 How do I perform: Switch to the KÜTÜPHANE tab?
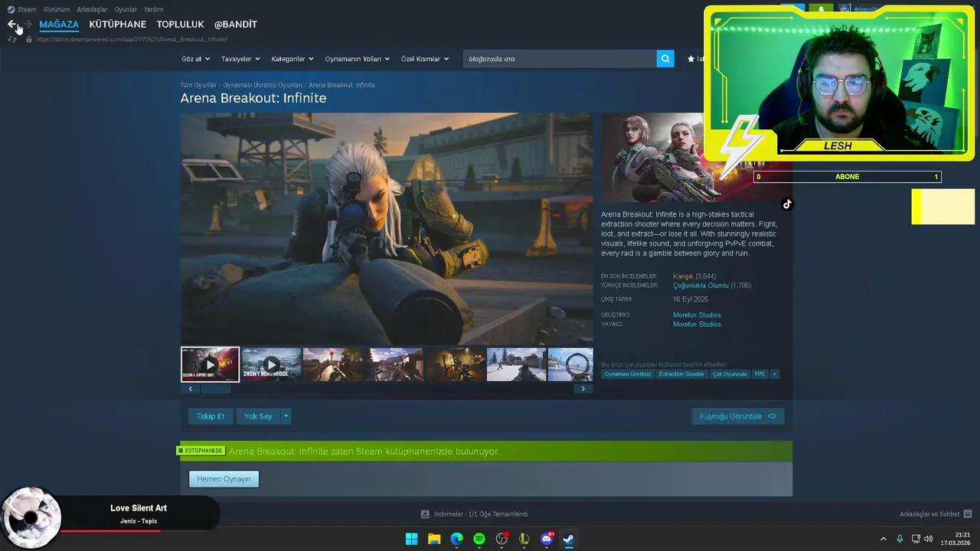coord(117,24)
